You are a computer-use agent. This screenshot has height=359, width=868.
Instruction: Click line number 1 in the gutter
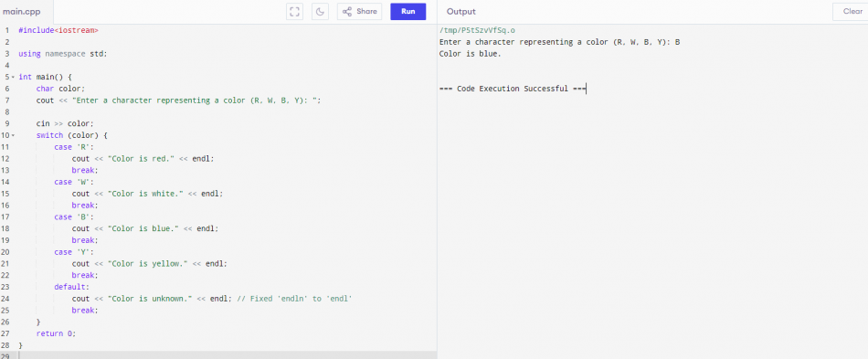(x=6, y=30)
